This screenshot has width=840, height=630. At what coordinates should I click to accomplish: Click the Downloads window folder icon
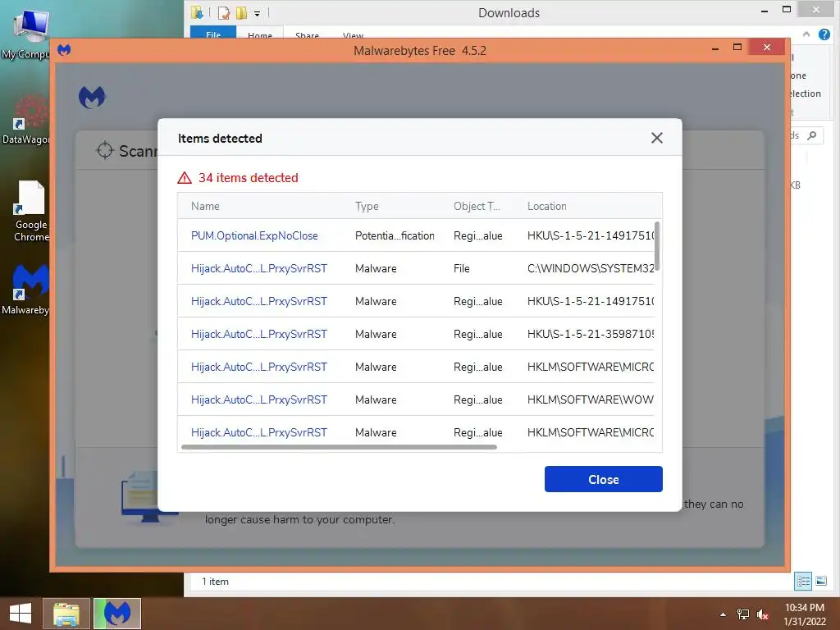coord(197,12)
